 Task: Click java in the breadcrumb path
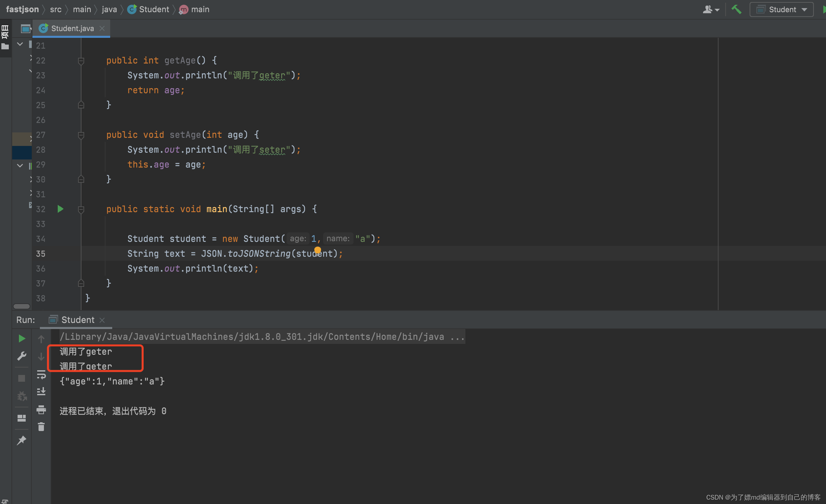pyautogui.click(x=109, y=9)
